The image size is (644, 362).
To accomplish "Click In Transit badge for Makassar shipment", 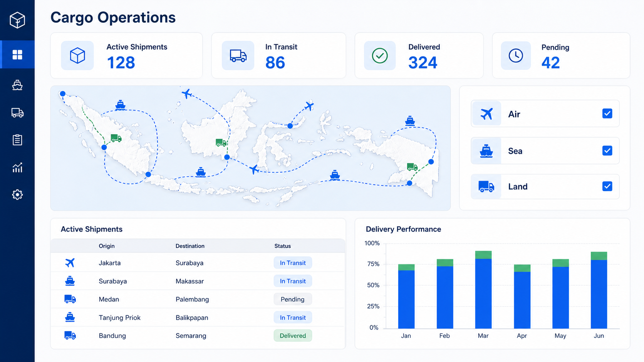I will point(293,281).
